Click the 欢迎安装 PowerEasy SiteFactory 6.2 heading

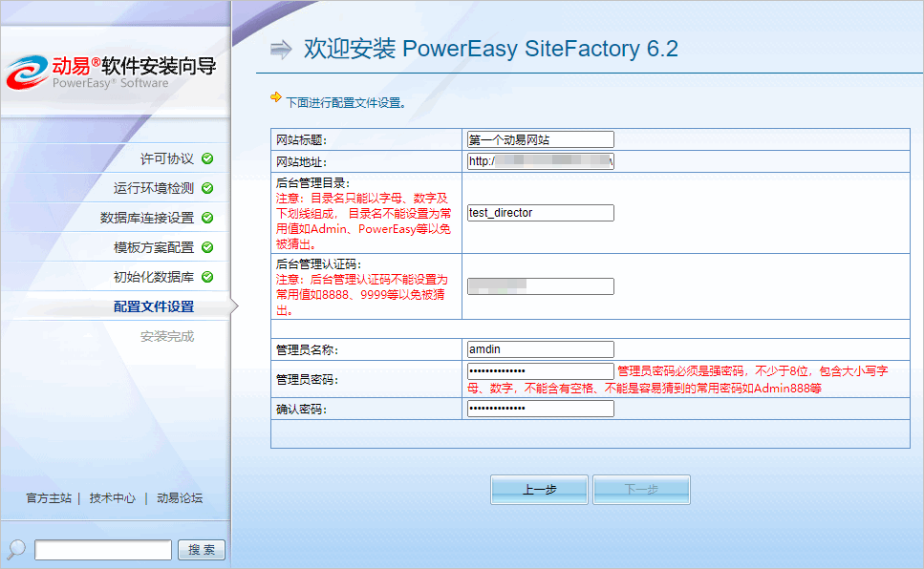coord(491,49)
